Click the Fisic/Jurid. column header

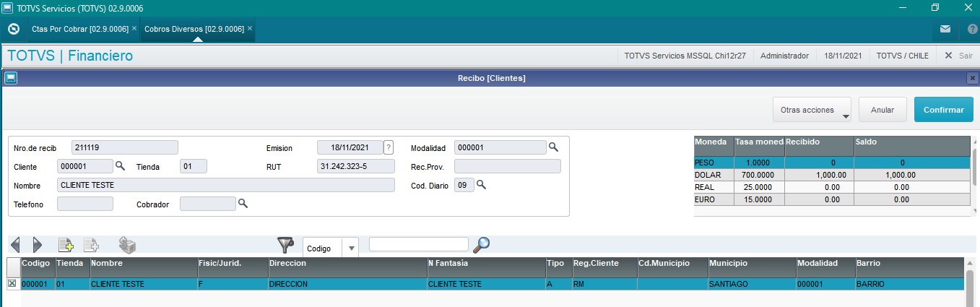click(x=232, y=267)
